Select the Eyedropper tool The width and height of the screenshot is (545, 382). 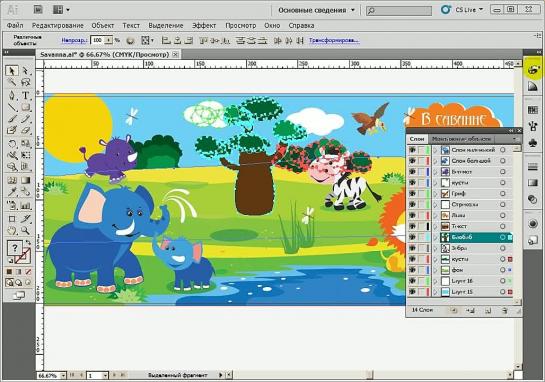coord(12,192)
